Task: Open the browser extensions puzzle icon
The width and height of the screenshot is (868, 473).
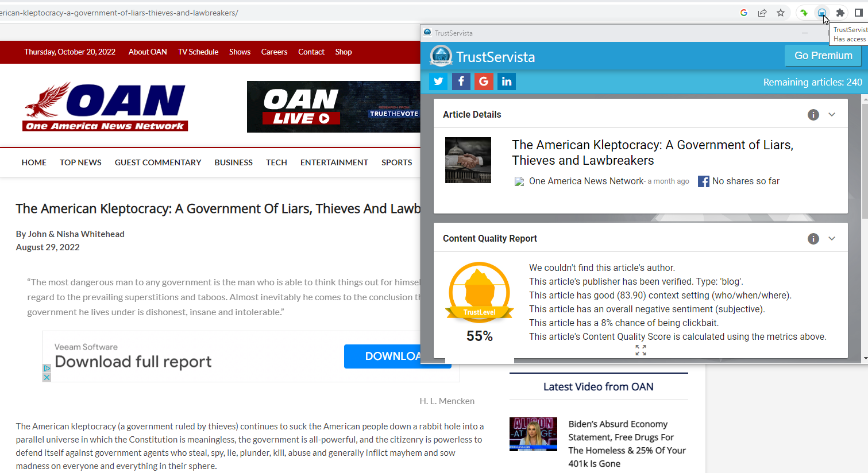Action: click(x=840, y=13)
